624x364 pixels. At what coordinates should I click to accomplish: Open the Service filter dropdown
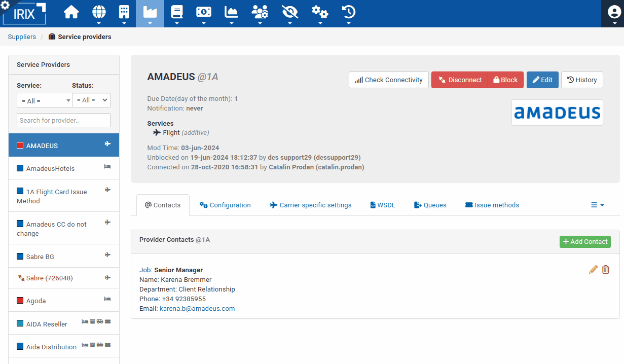coord(44,100)
